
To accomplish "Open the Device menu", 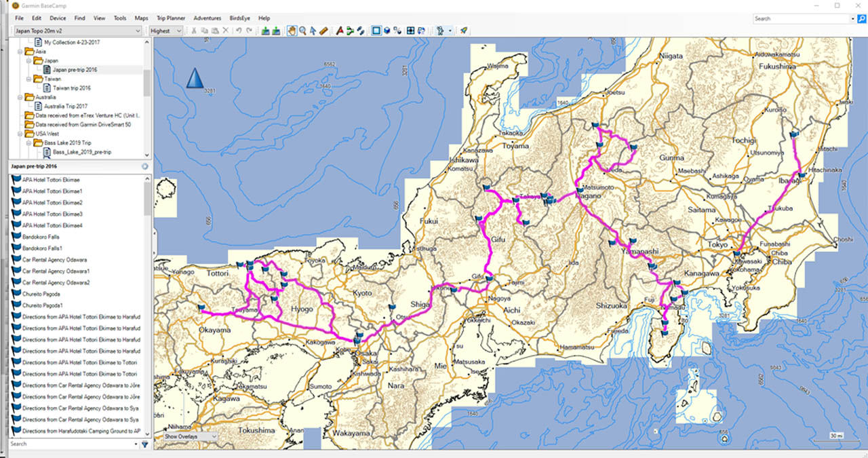I will tap(58, 18).
